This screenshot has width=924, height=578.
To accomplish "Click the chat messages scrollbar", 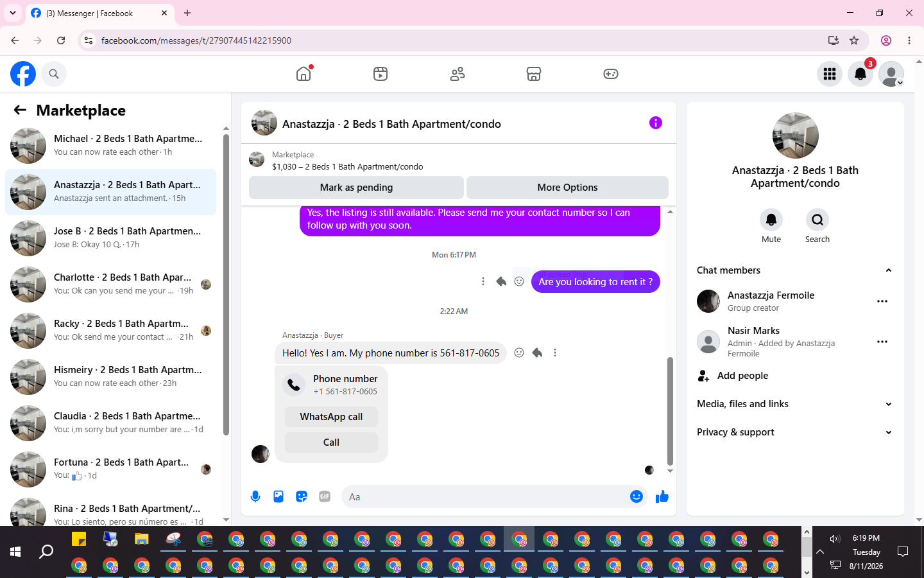I will point(670,411).
